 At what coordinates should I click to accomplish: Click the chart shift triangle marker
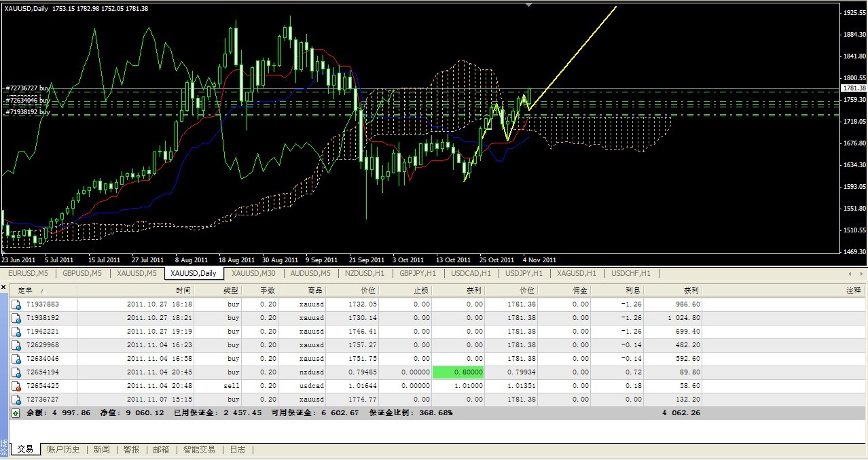[x=529, y=4]
